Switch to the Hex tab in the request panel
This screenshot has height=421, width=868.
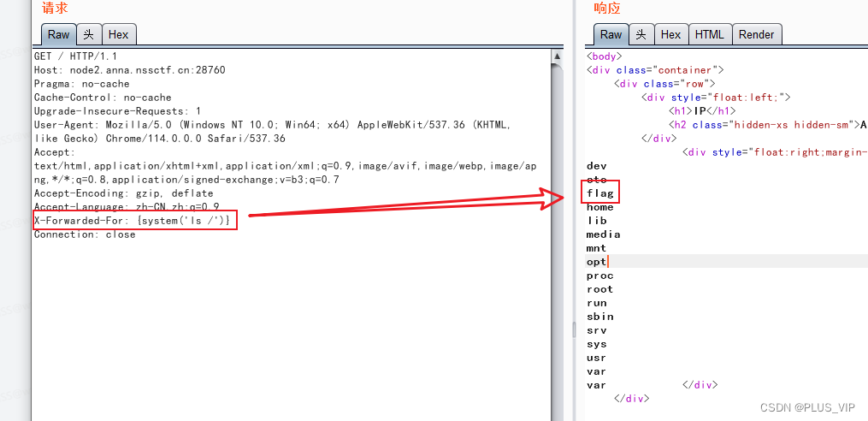119,34
